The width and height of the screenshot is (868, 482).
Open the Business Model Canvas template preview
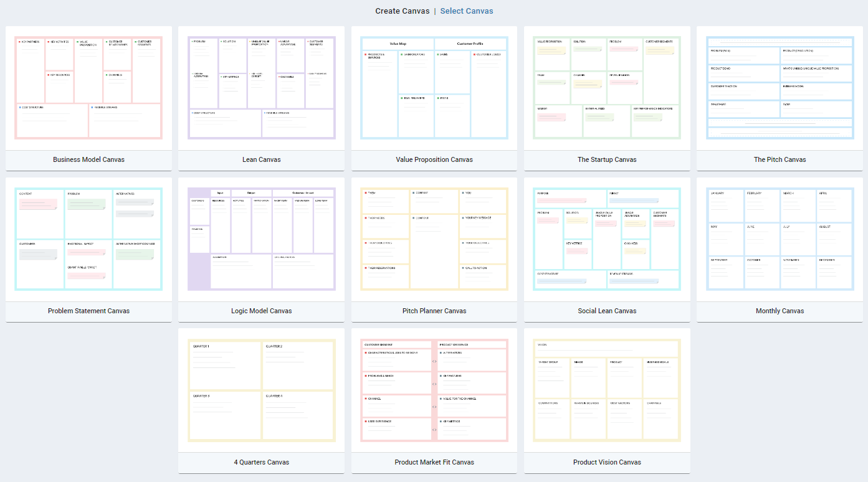[88, 87]
